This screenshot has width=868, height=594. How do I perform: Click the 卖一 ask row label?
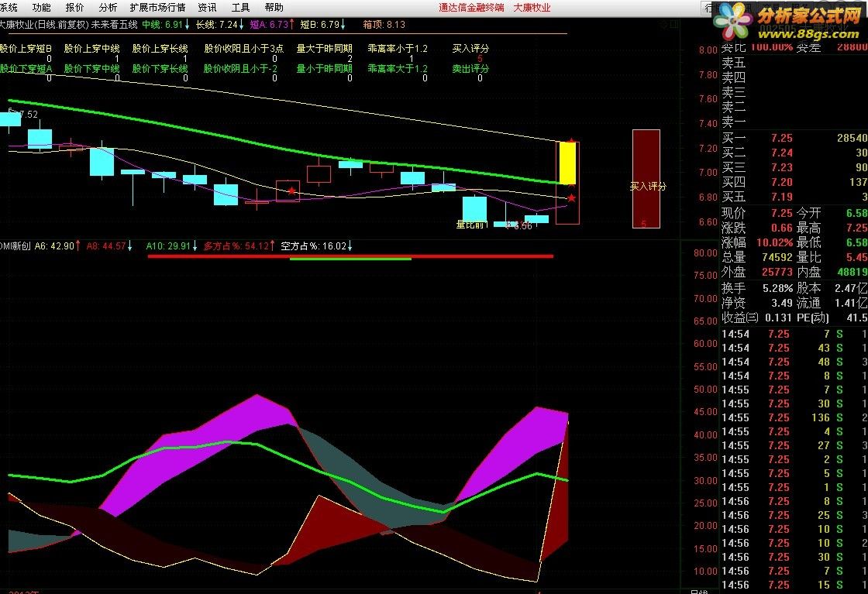pos(734,122)
